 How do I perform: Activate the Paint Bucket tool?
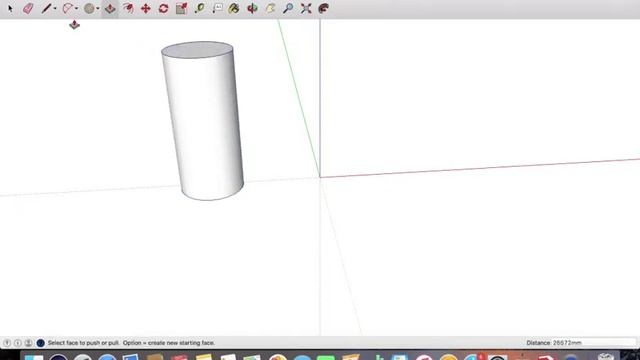coord(234,8)
